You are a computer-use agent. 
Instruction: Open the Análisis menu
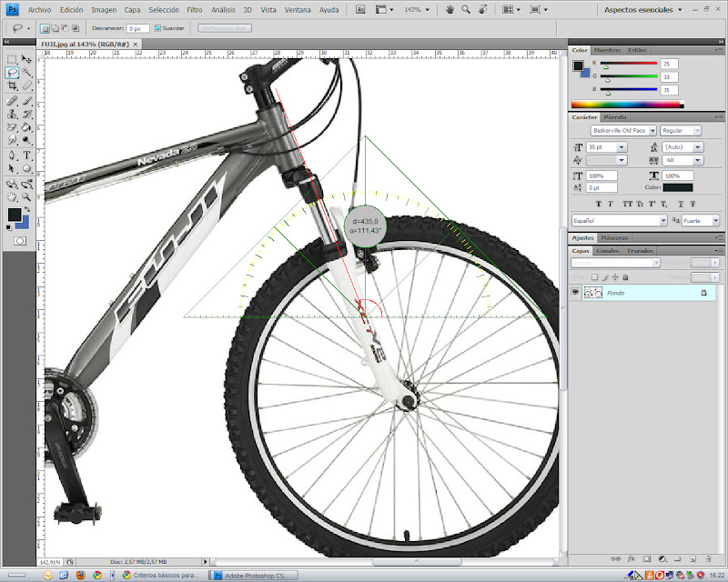point(223,10)
